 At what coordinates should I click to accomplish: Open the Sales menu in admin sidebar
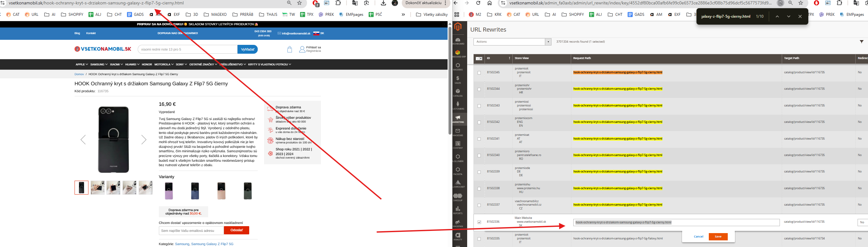tap(458, 80)
